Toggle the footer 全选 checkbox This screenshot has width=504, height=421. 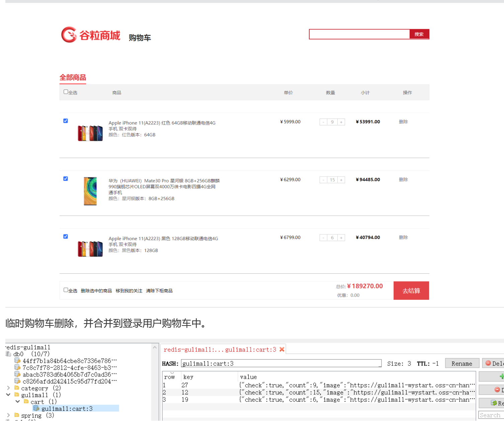coord(66,290)
